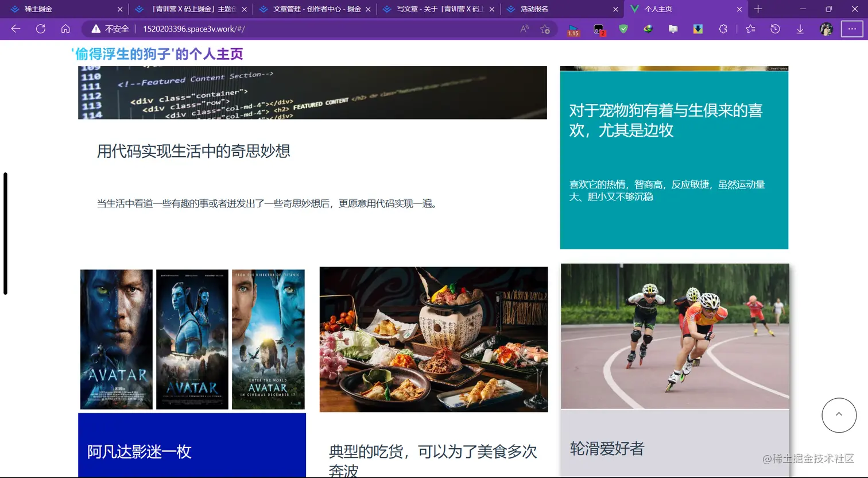Open browsing History
The height and width of the screenshot is (478, 868).
[775, 29]
